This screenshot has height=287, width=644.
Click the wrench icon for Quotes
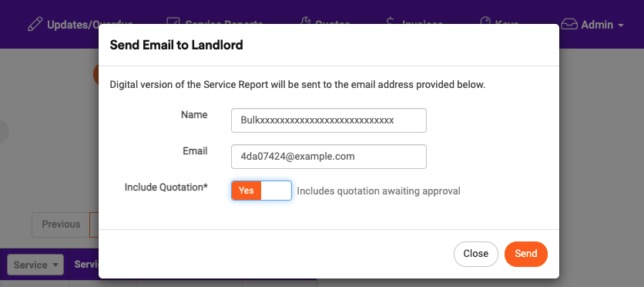(306, 21)
